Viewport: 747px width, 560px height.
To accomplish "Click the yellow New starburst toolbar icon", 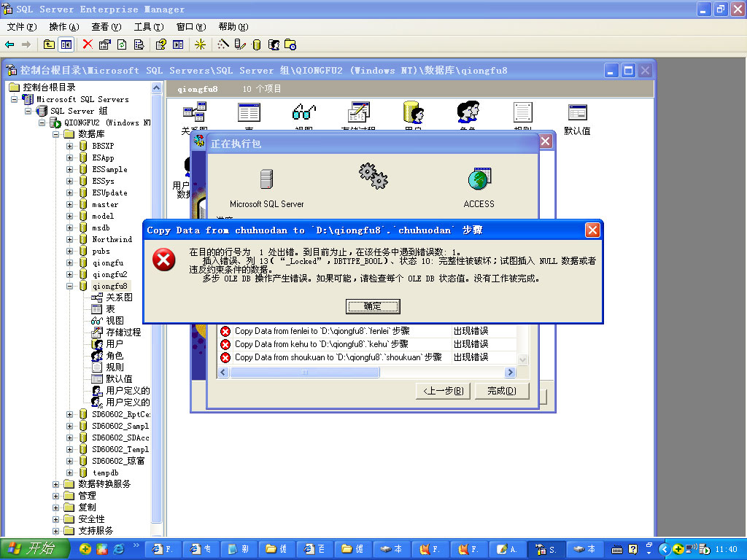I will point(200,44).
